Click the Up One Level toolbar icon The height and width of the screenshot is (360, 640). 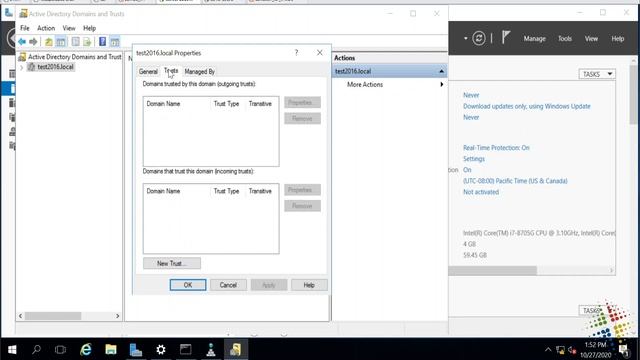[49, 42]
